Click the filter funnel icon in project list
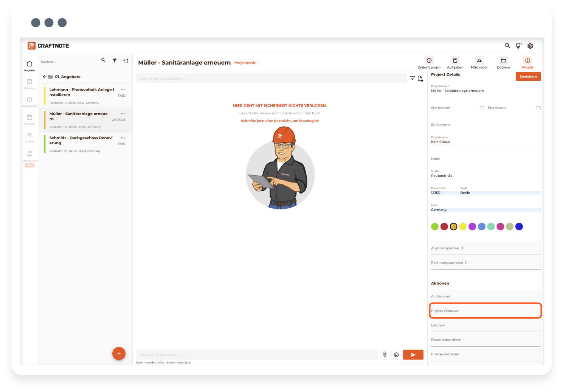This screenshot has height=392, width=563. (x=115, y=60)
